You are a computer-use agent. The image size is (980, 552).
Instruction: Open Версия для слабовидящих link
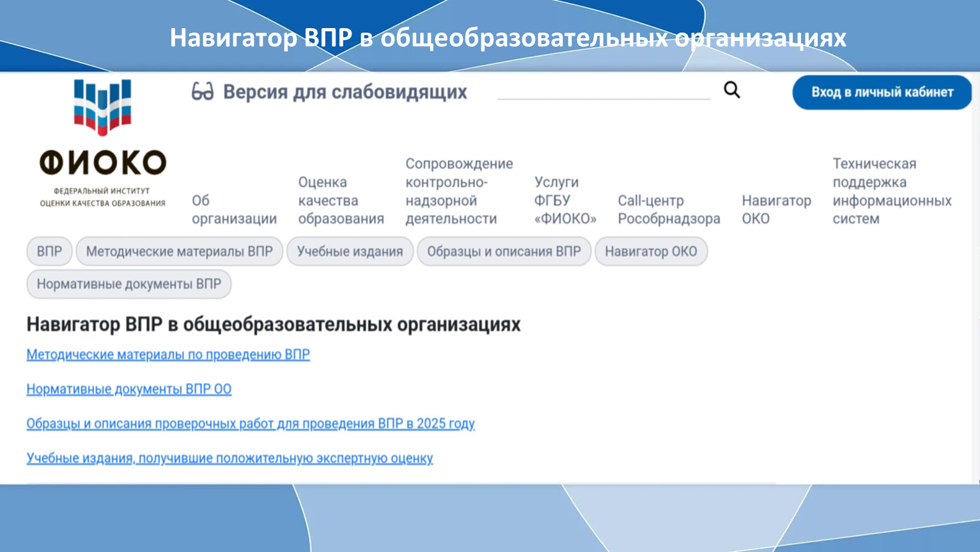[345, 92]
